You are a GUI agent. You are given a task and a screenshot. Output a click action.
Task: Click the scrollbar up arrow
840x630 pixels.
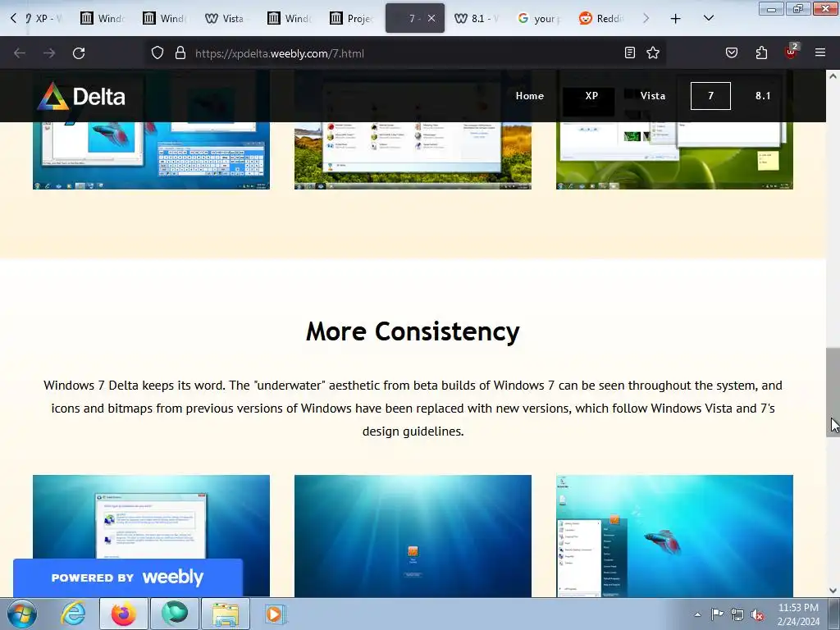tap(833, 76)
